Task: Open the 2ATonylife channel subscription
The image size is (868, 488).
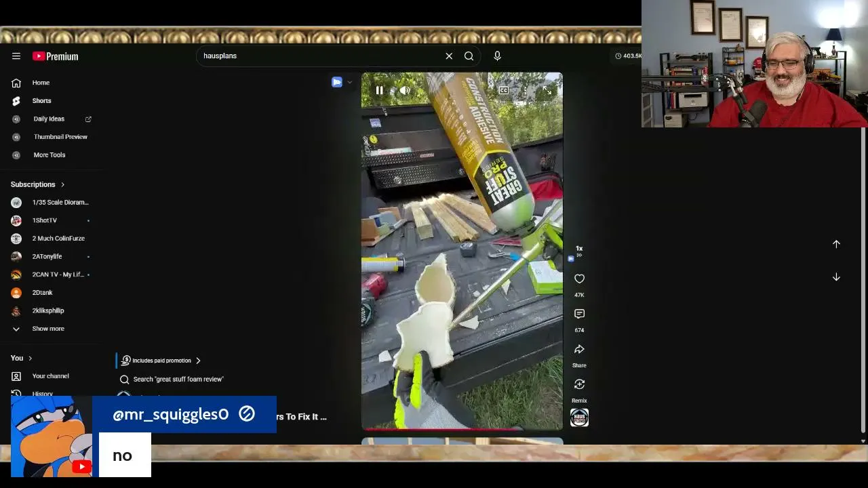Action: click(47, 257)
